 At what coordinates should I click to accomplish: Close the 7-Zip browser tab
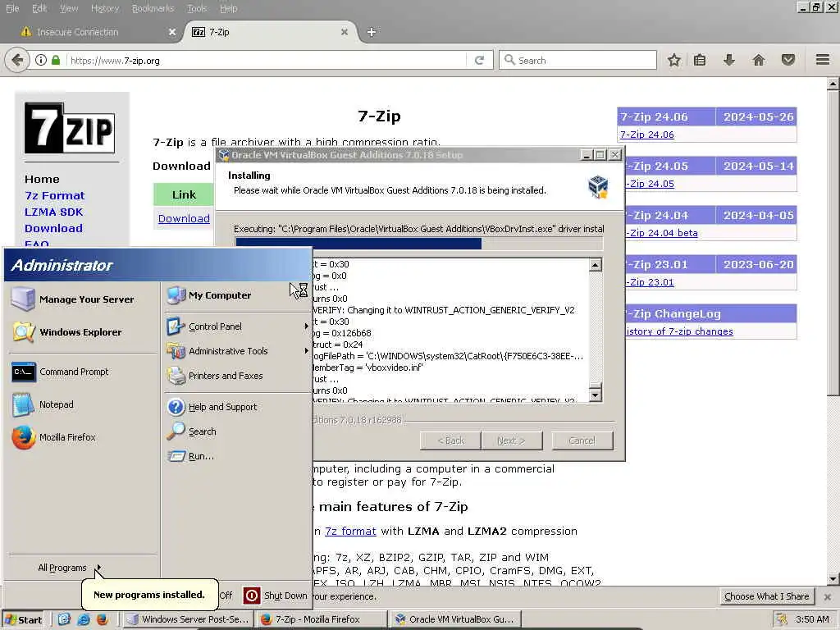[345, 32]
